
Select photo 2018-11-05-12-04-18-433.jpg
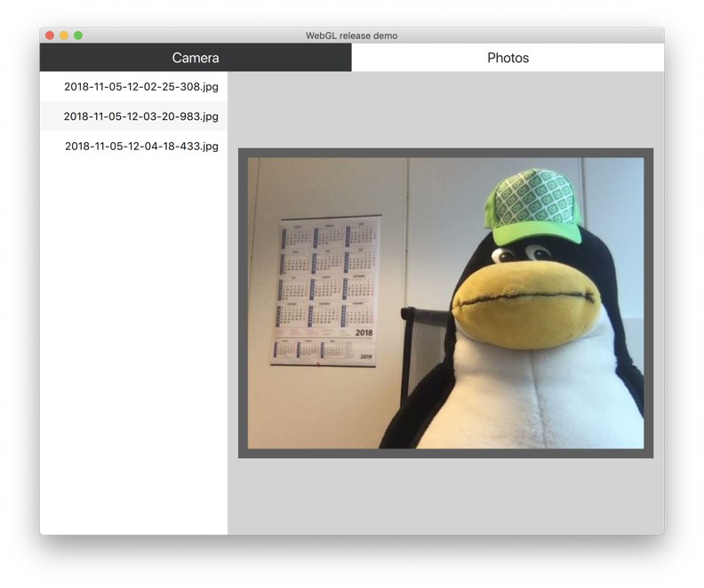coord(134,146)
